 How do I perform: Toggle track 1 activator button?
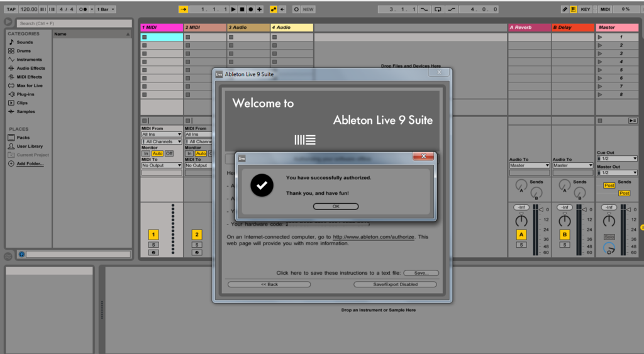[x=153, y=235]
